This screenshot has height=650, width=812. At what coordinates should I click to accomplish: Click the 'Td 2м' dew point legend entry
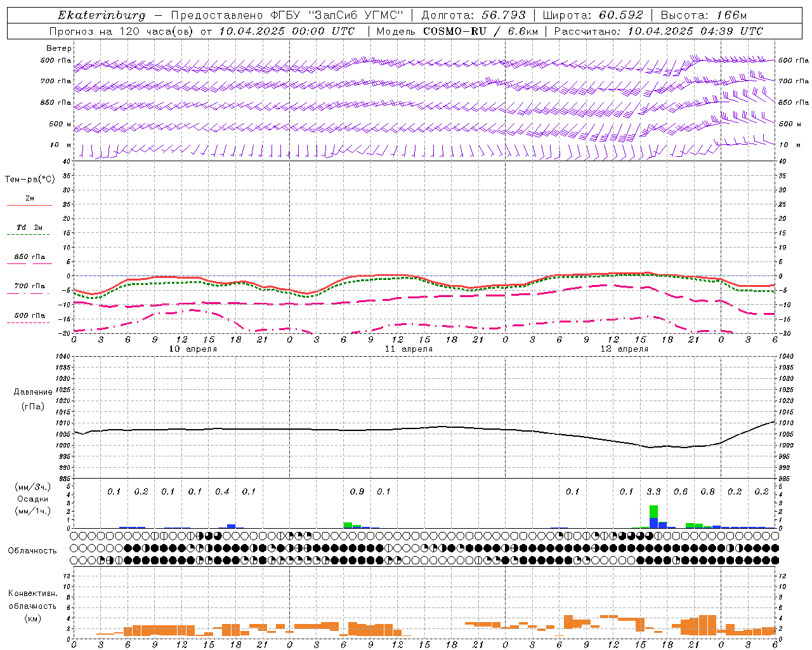[29, 227]
